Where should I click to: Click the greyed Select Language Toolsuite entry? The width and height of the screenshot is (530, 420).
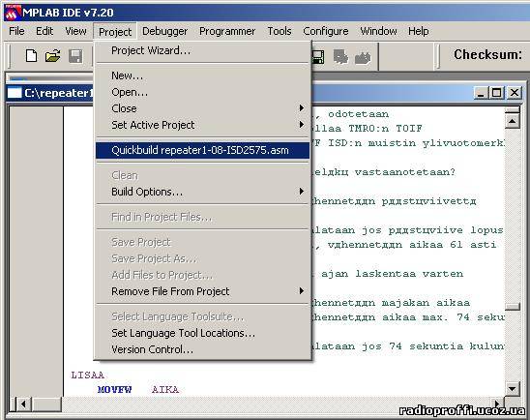tap(202, 316)
